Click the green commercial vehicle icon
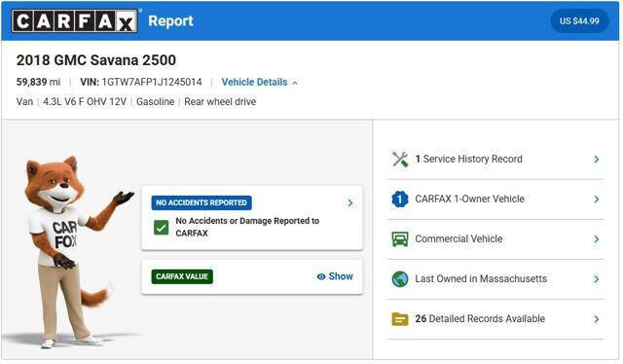Viewport: 623px width, 364px height. point(400,238)
